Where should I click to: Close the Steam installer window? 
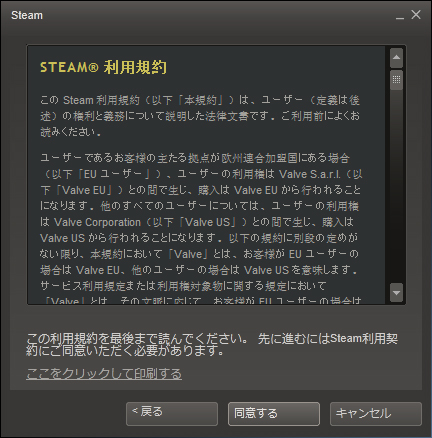[416, 15]
